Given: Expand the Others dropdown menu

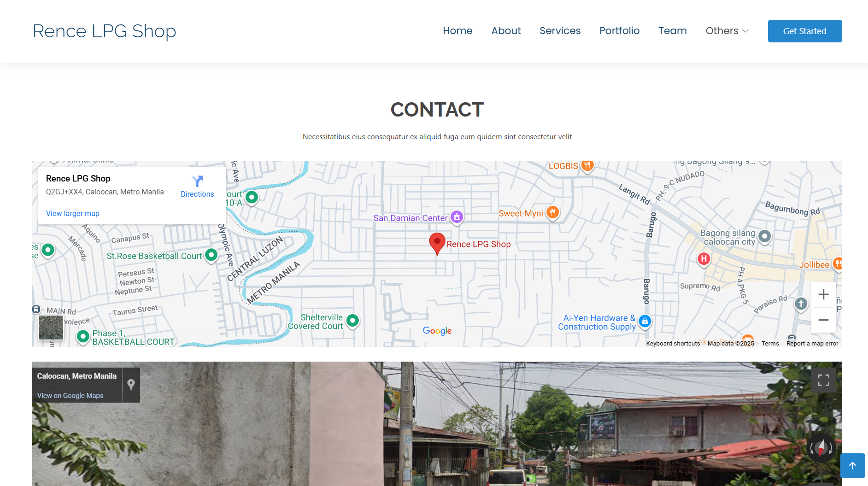Looking at the screenshot, I should tap(727, 31).
